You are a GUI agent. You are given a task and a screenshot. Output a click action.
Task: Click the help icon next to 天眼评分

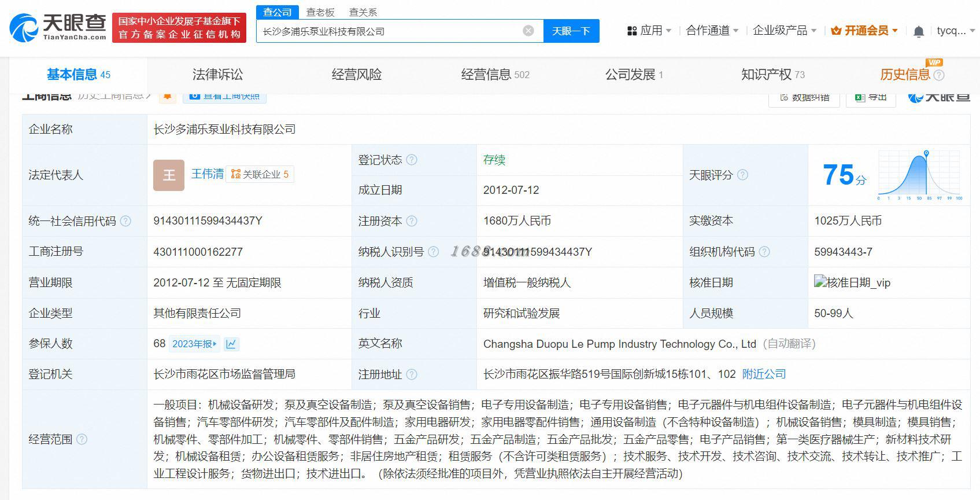(743, 175)
